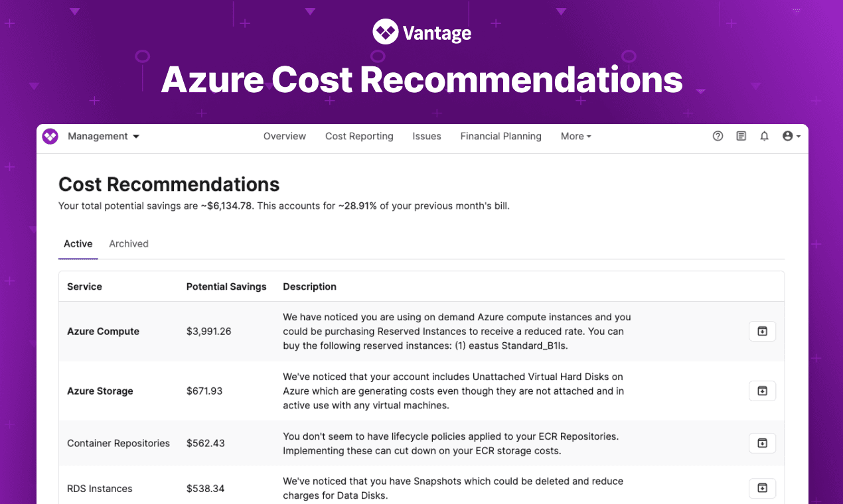Open the Management workspace dropdown
The height and width of the screenshot is (504, 843).
point(103,136)
